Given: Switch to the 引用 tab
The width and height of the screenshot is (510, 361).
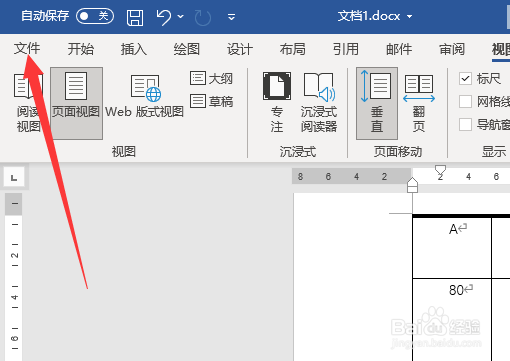Looking at the screenshot, I should coord(346,49).
